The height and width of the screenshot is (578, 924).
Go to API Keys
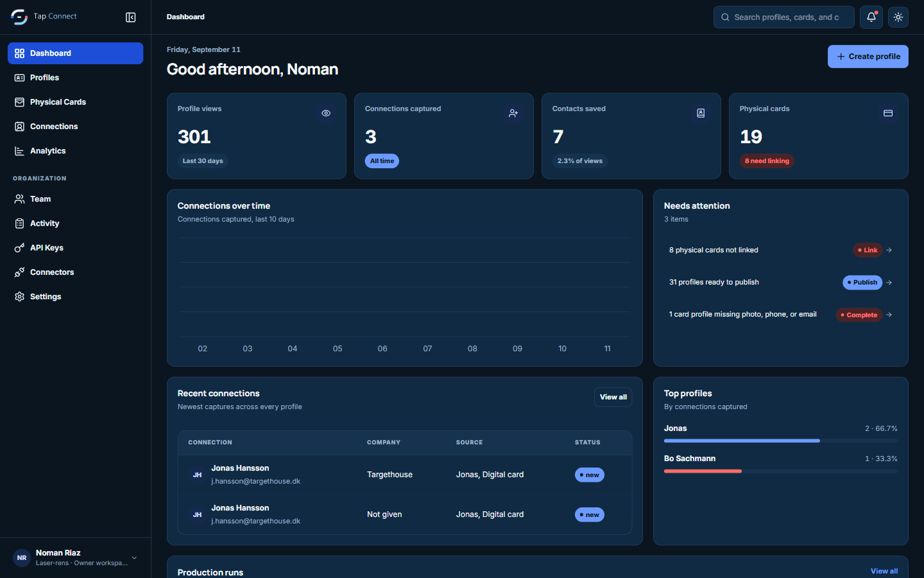75,248
